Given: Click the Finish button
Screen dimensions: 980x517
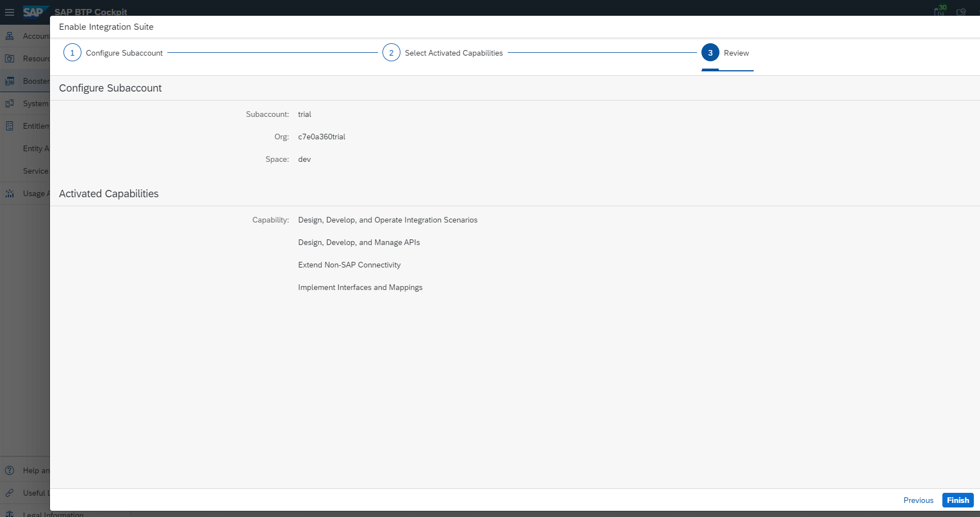Looking at the screenshot, I should (x=958, y=500).
